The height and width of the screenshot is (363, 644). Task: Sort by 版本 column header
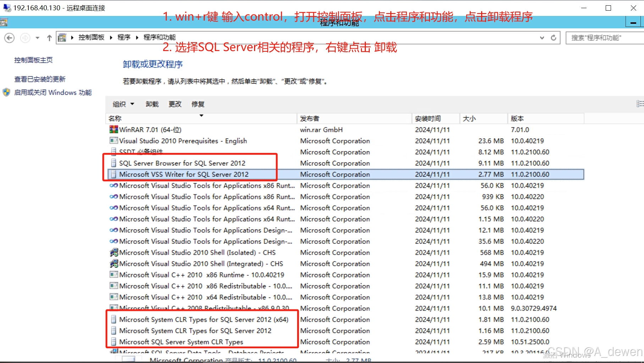pos(546,118)
